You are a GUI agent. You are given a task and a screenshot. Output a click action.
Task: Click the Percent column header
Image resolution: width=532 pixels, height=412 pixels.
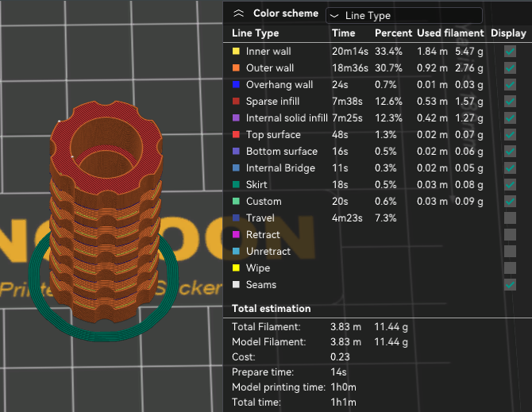click(393, 33)
